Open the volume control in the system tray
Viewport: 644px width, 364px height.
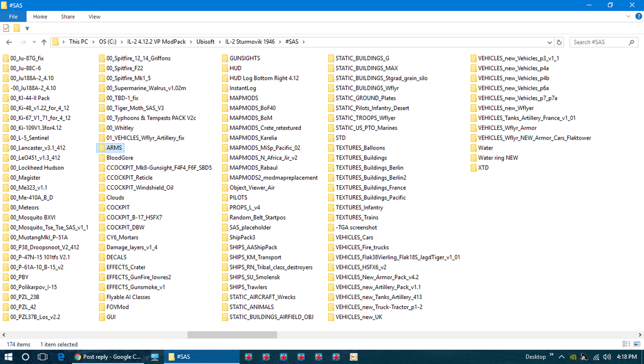[607, 356]
